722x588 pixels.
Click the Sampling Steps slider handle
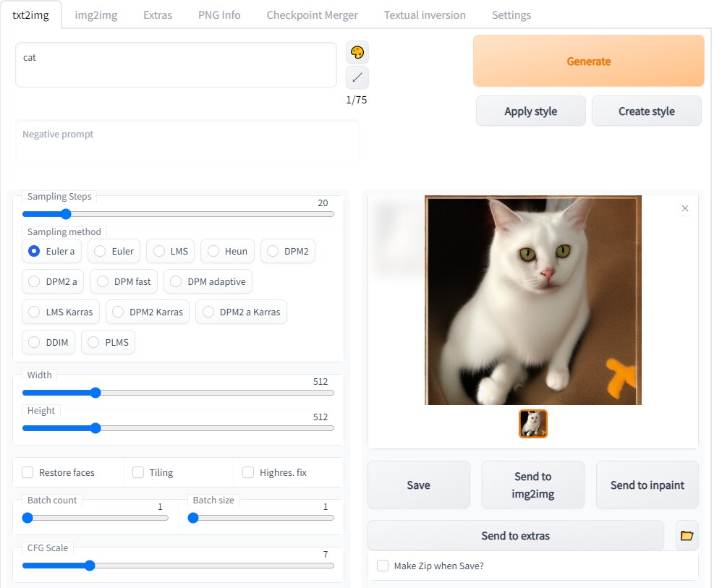click(66, 213)
